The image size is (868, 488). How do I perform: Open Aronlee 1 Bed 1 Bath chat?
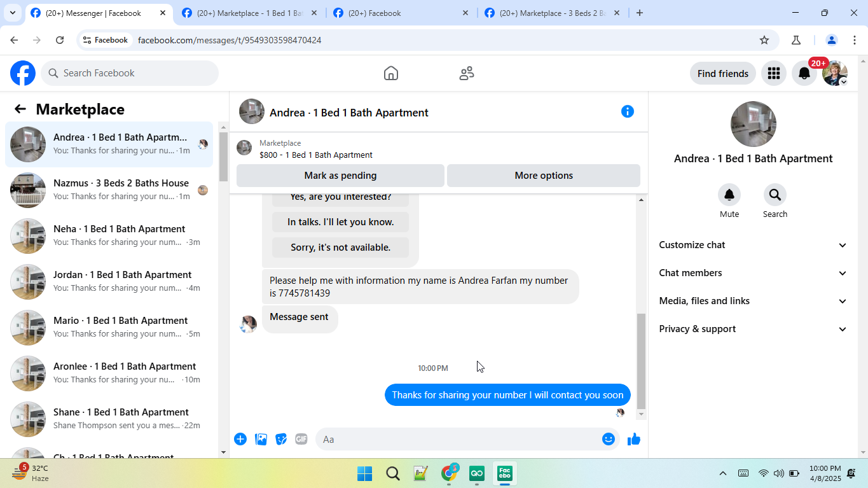click(109, 373)
